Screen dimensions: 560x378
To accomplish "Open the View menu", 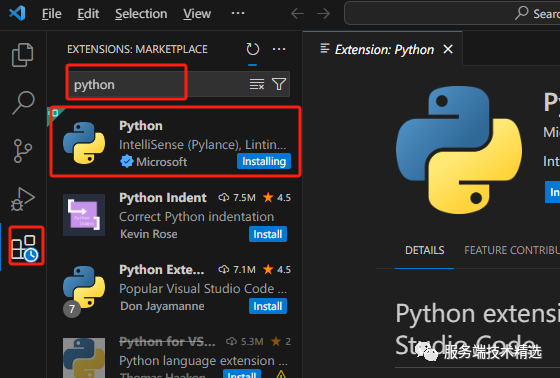I will [197, 14].
